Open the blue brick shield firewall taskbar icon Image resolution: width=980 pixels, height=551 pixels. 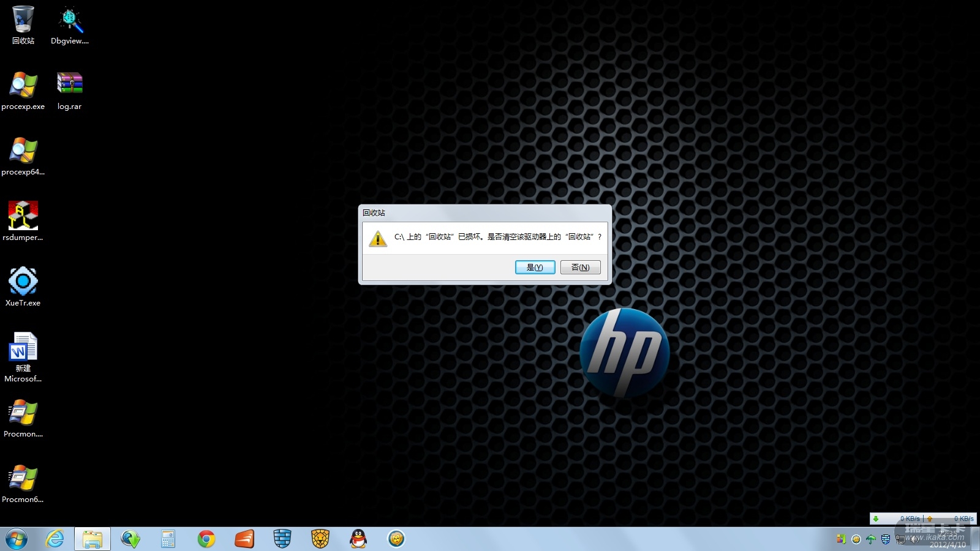pos(282,539)
